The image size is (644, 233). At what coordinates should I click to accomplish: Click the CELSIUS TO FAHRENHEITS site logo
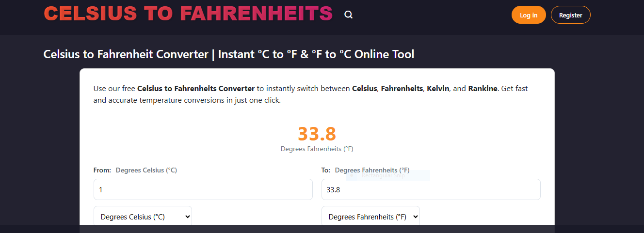point(188,14)
